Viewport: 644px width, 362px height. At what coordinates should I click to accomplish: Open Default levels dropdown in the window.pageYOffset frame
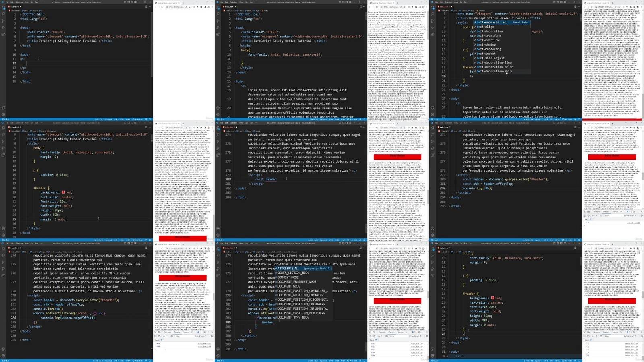pyautogui.click(x=200, y=336)
